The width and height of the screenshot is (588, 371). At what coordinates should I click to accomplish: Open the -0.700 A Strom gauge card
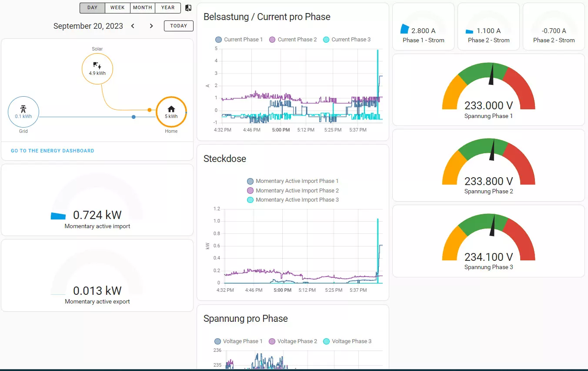point(554,27)
